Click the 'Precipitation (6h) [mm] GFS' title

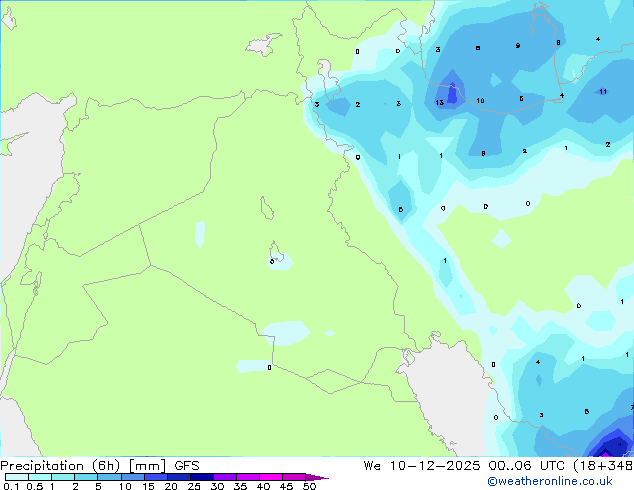tap(100, 466)
